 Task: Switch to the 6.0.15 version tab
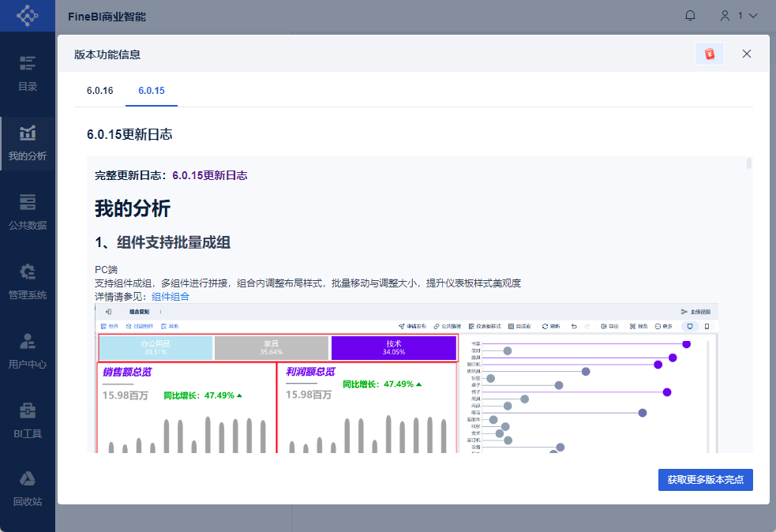coord(151,90)
